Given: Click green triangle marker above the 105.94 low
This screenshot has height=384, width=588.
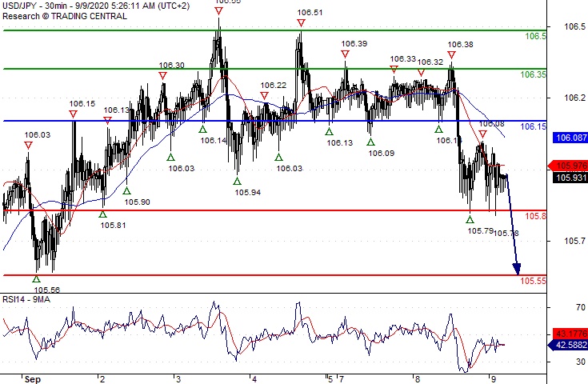Looking at the screenshot, I should pos(237,181).
